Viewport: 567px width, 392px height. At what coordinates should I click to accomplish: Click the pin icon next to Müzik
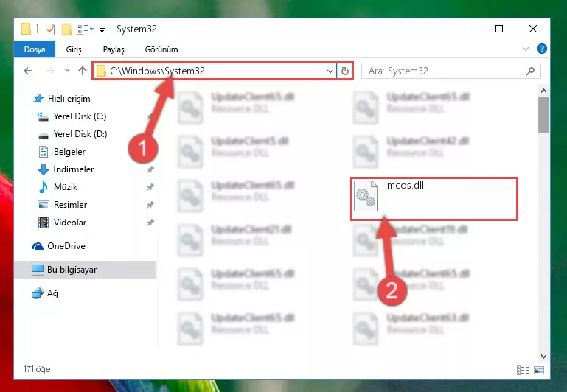(x=150, y=187)
